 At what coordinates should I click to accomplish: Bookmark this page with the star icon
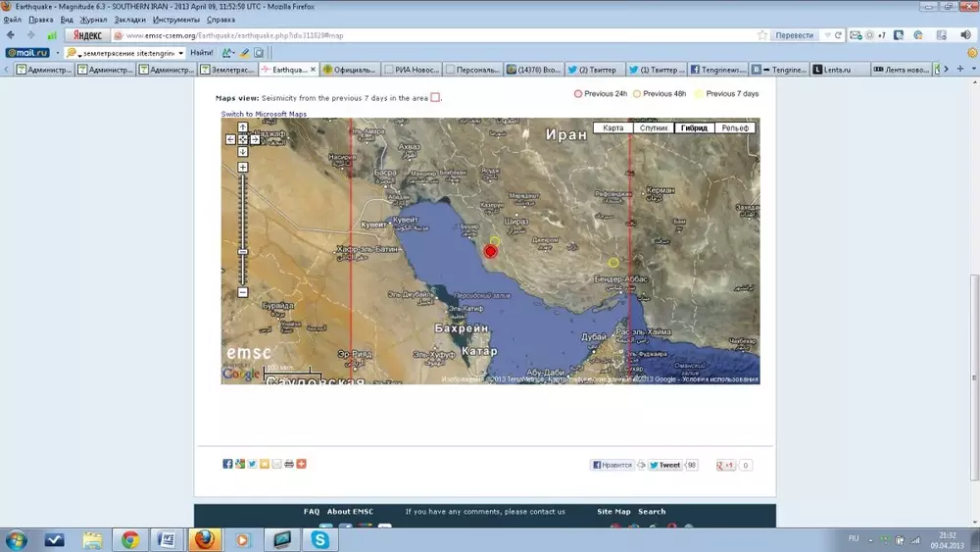762,35
